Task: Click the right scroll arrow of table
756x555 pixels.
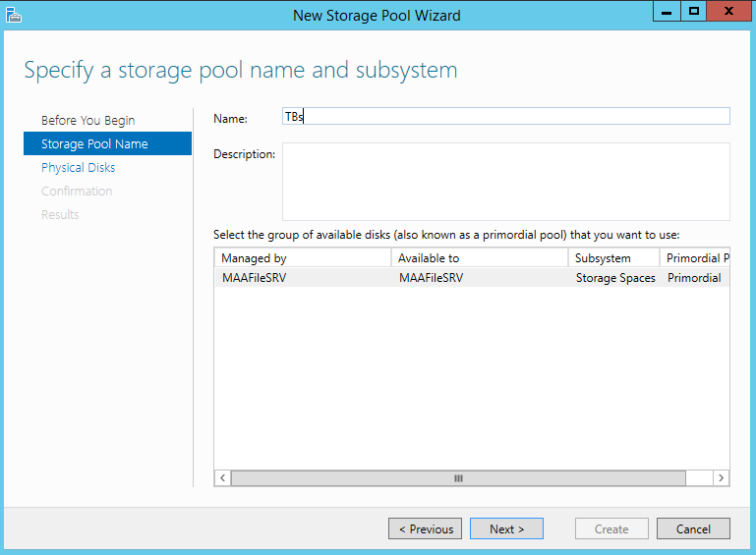Action: coord(722,478)
